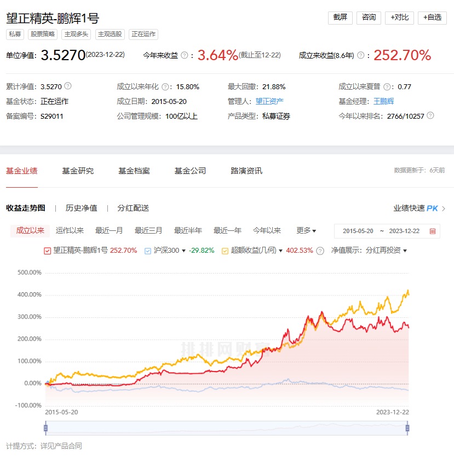
Task: Select 运作以来 time range
Action: (70, 231)
